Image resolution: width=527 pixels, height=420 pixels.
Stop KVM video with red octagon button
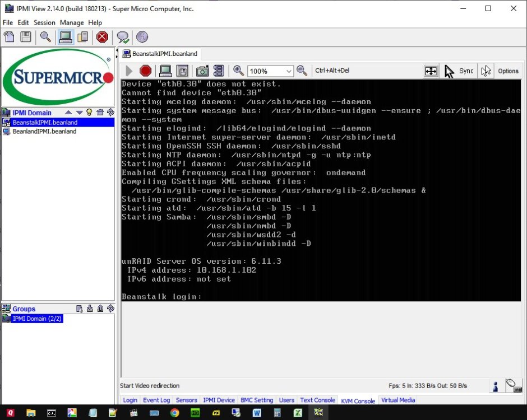coord(146,71)
